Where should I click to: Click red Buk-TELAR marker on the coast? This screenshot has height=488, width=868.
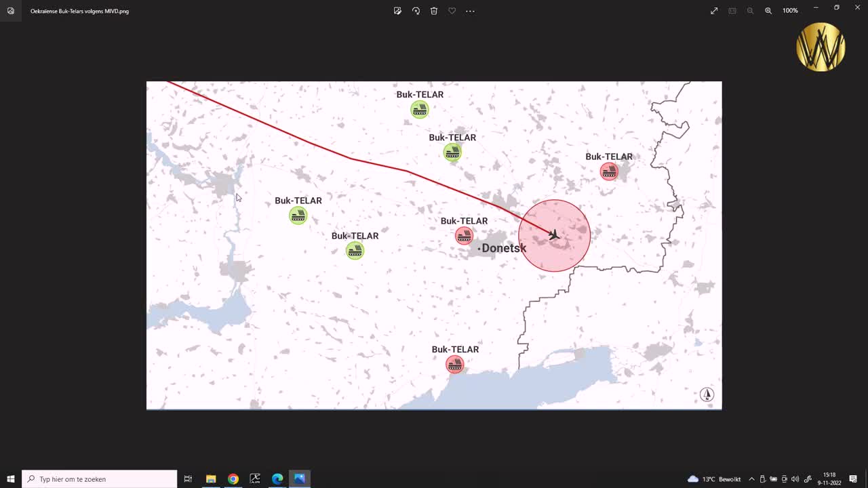tap(455, 365)
